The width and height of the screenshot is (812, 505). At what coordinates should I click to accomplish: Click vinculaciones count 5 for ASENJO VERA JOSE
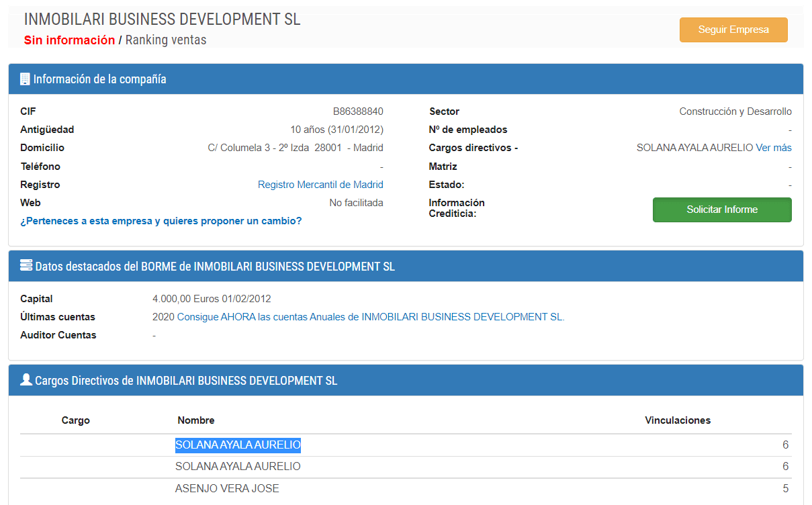pyautogui.click(x=785, y=488)
